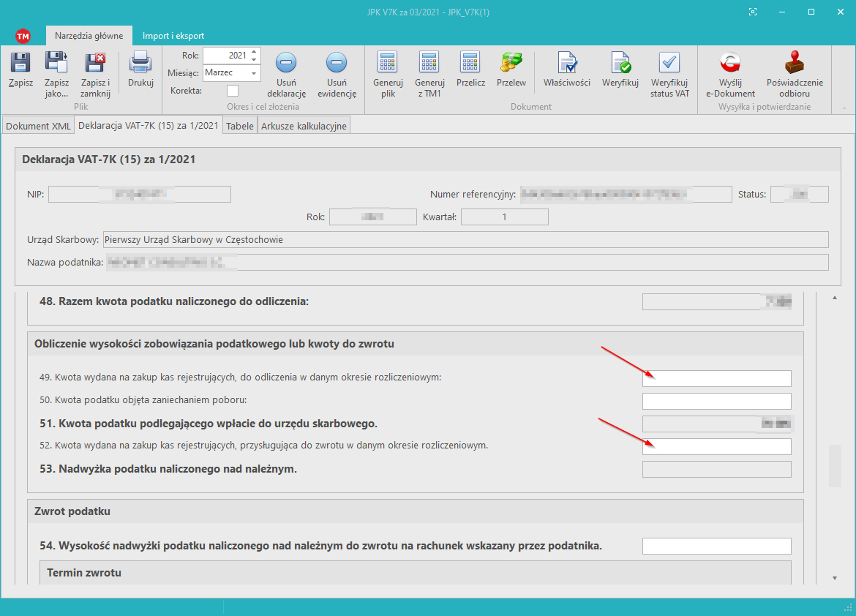Print document with Drukuj icon
The width and height of the screenshot is (856, 616).
click(x=140, y=63)
